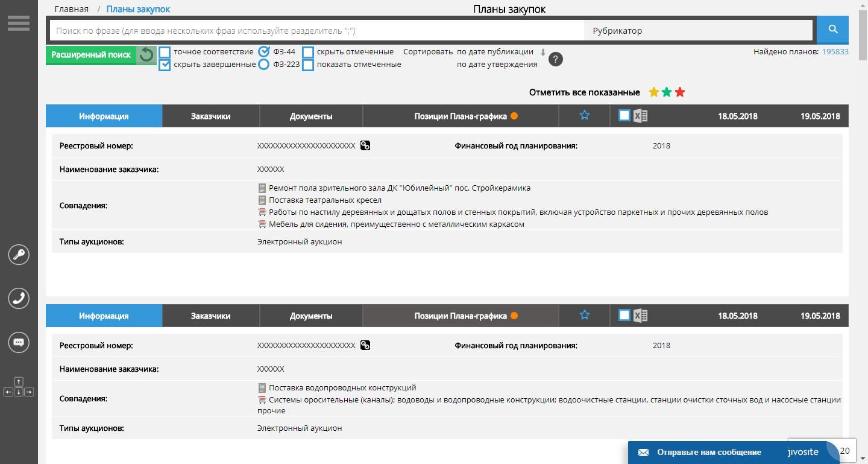The width and height of the screenshot is (868, 464).
Task: Click the document icon beside Ремонт пола зрительного зала
Action: [262, 188]
